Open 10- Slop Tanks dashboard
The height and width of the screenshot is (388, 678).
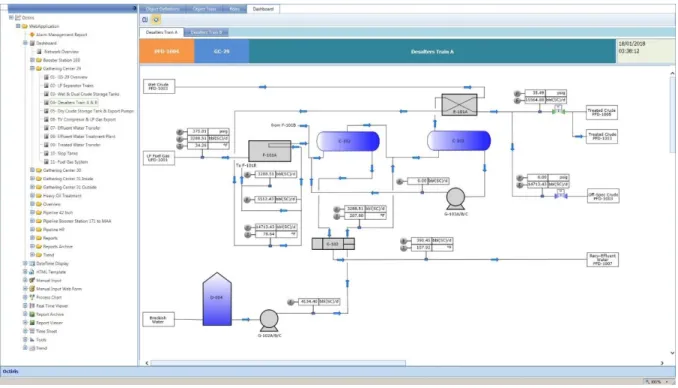click(64, 154)
